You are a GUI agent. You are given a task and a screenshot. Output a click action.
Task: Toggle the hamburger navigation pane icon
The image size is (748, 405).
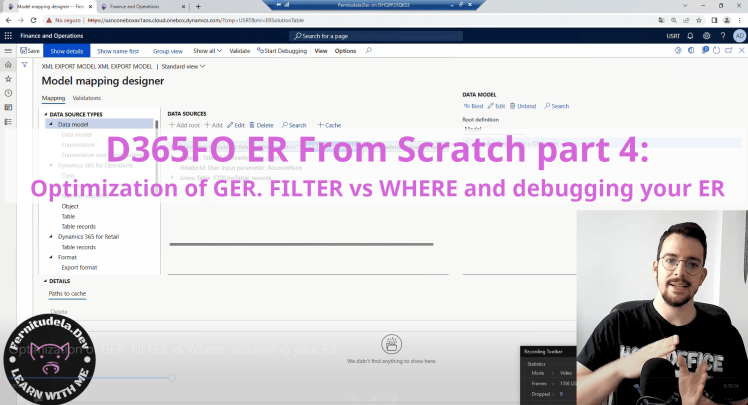click(8, 51)
